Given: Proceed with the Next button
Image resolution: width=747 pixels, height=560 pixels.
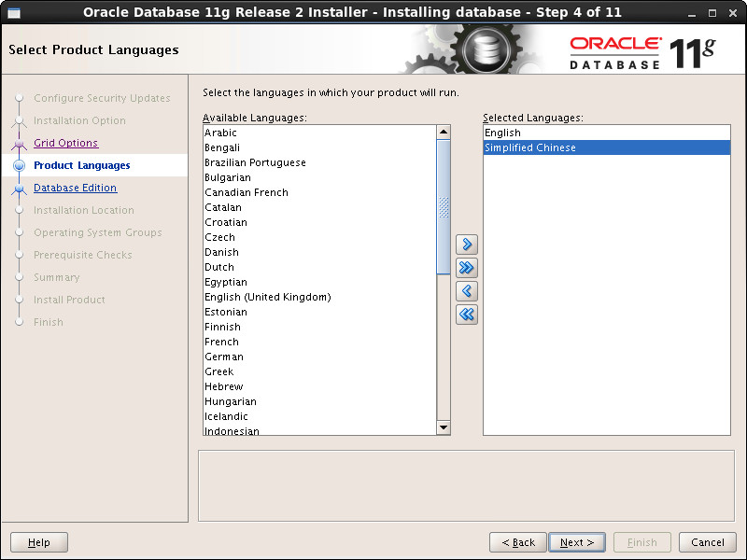Looking at the screenshot, I should point(577,542).
